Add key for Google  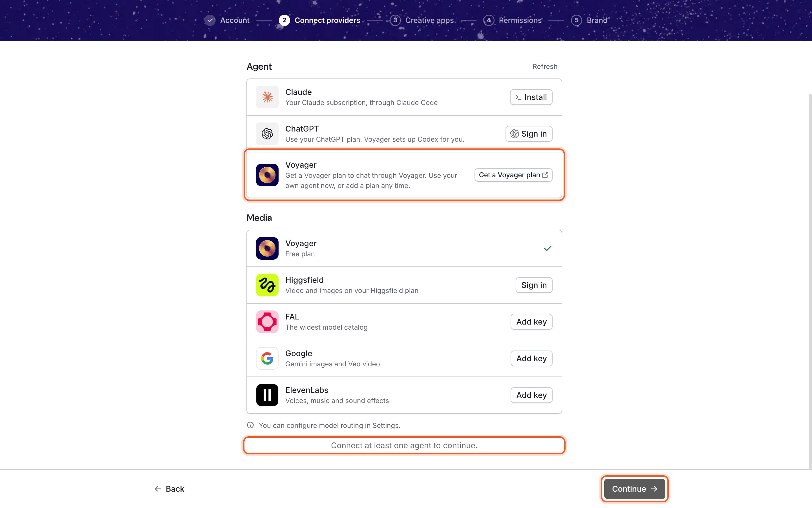531,358
